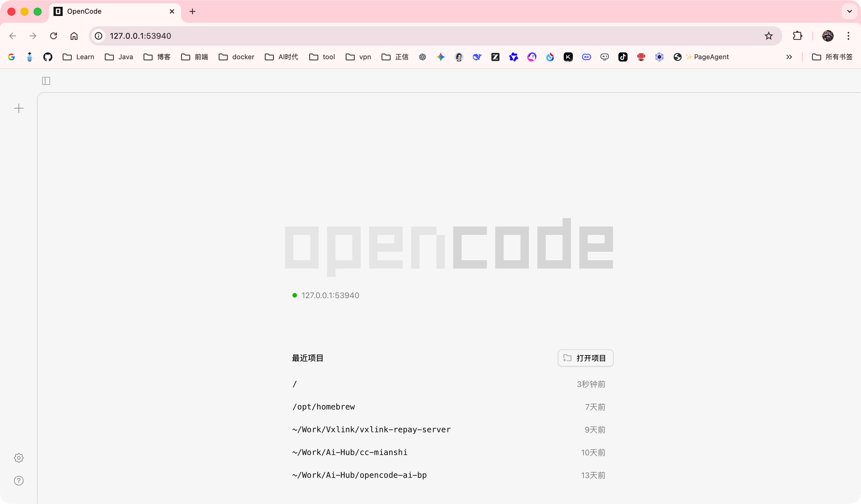The width and height of the screenshot is (861, 504).
Task: Reload the page
Action: [54, 36]
